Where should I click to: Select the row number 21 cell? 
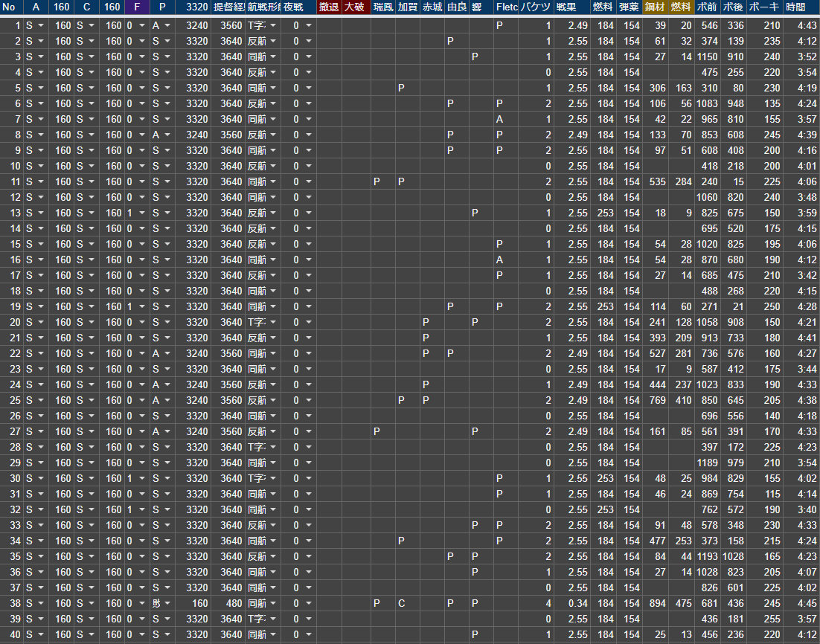point(11,338)
